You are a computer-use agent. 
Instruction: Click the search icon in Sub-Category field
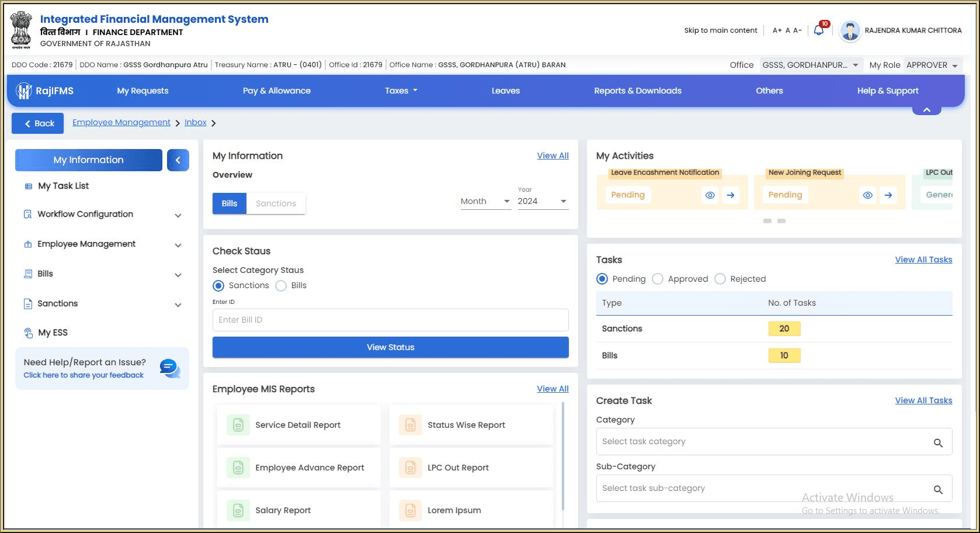click(938, 490)
